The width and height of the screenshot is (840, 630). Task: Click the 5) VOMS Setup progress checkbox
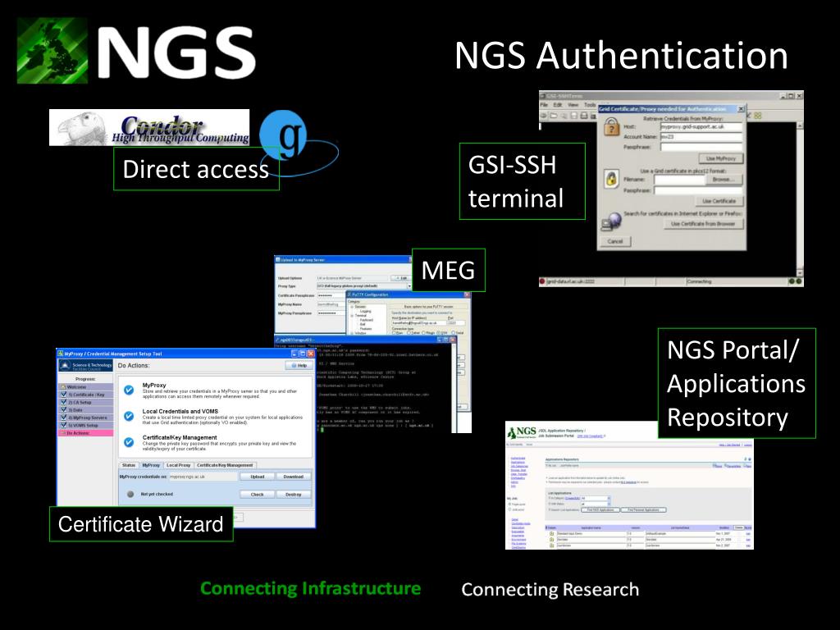(x=63, y=425)
